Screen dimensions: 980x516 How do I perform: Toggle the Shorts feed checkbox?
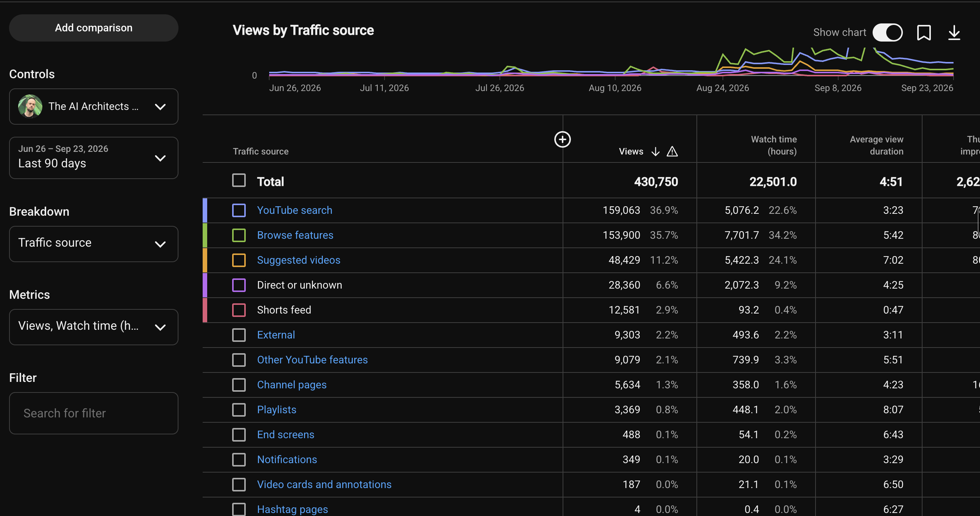pos(239,310)
